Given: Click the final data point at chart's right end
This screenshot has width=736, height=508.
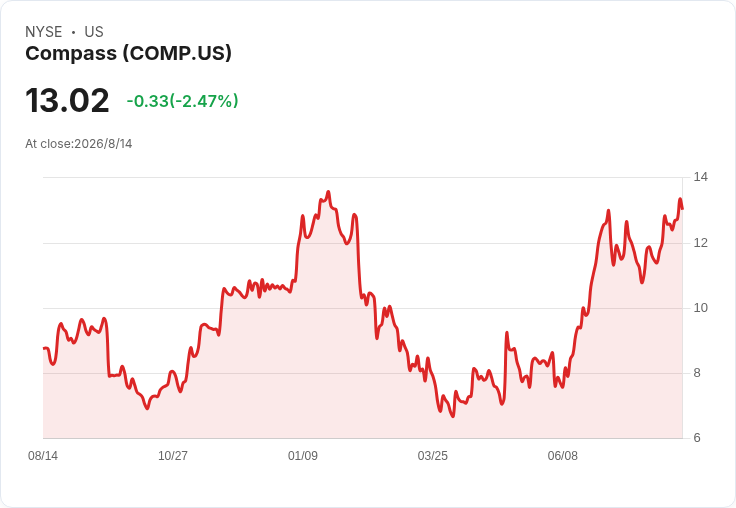Looking at the screenshot, I should pyautogui.click(x=682, y=208).
